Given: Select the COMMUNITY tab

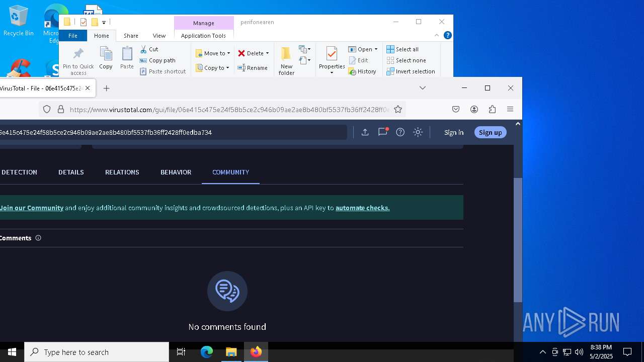Looking at the screenshot, I should 231,172.
